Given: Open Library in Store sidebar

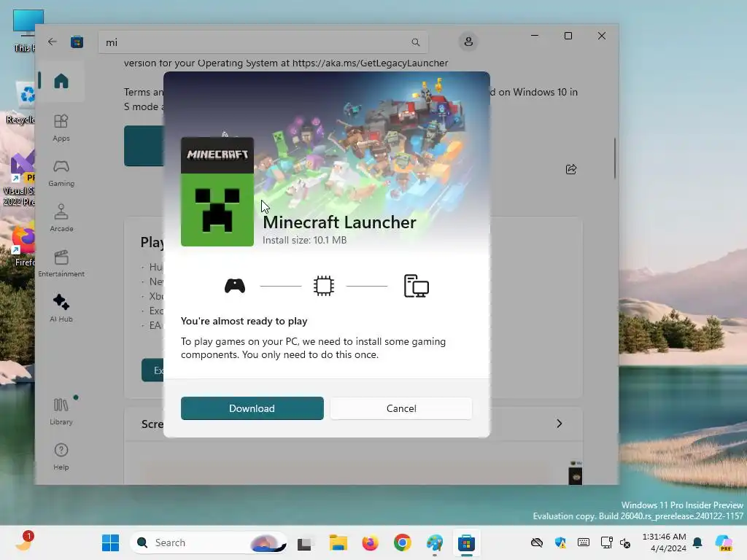Looking at the screenshot, I should (61, 411).
